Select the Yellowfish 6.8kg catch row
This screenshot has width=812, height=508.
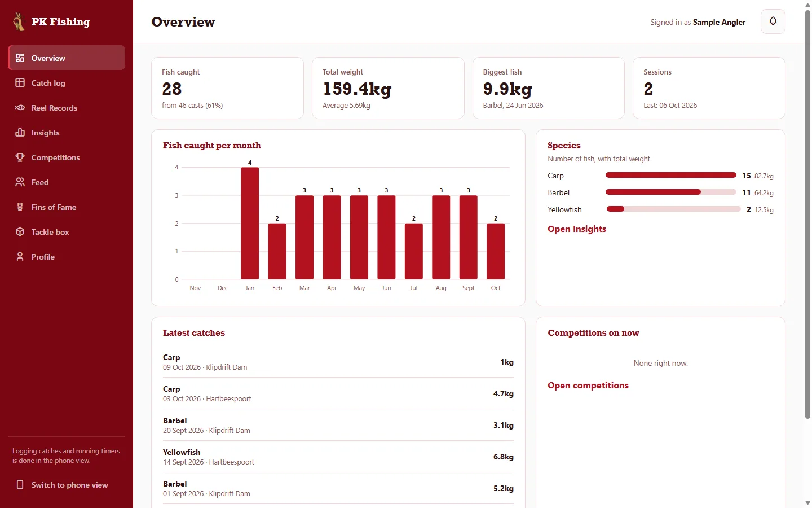point(338,457)
